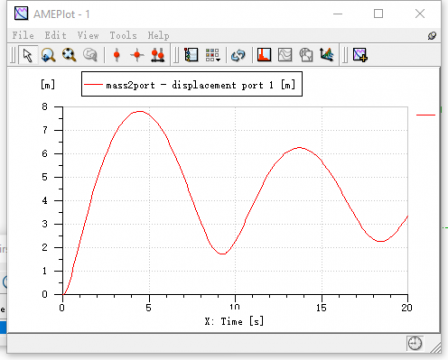
Task: Select the arrow pointer tool
Action: [28, 55]
